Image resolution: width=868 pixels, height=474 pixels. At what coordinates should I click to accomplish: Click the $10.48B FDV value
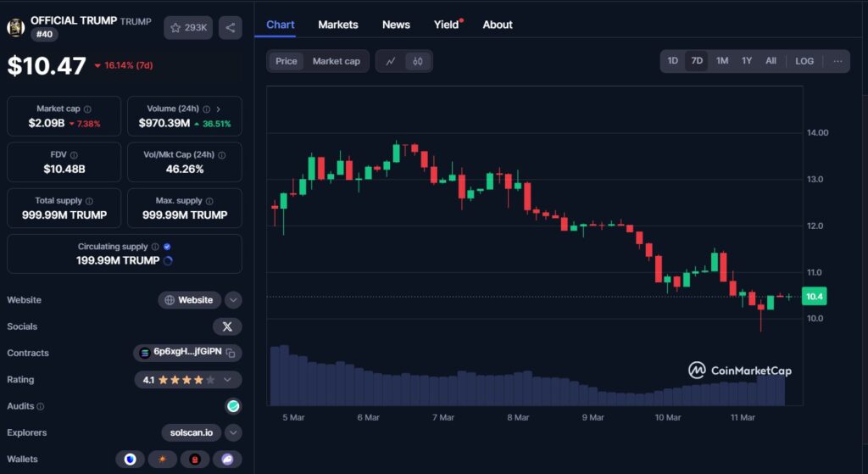[x=64, y=170]
